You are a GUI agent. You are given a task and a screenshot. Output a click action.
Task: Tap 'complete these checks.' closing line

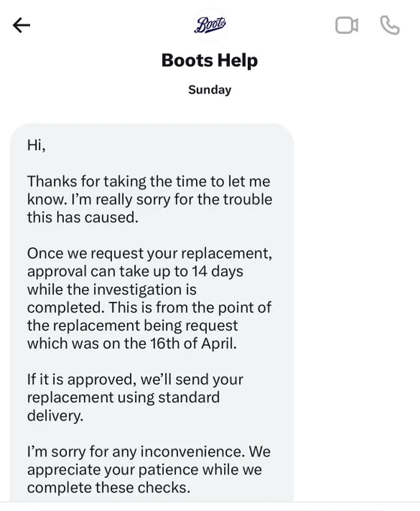point(108,488)
